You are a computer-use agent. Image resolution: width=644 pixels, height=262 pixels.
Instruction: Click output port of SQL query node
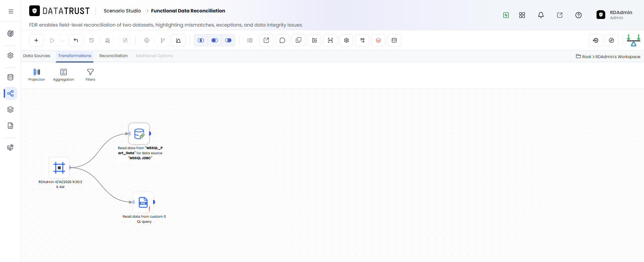point(154,202)
